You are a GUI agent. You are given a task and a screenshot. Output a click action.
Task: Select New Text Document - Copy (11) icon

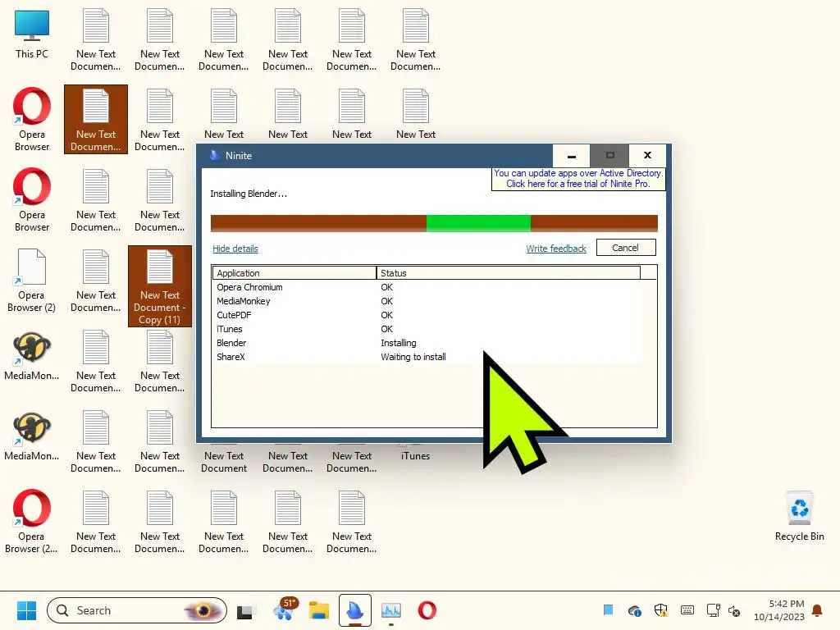click(160, 286)
